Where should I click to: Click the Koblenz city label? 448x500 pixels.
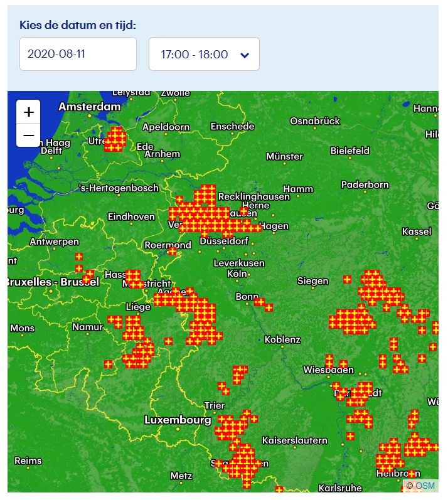(x=282, y=339)
